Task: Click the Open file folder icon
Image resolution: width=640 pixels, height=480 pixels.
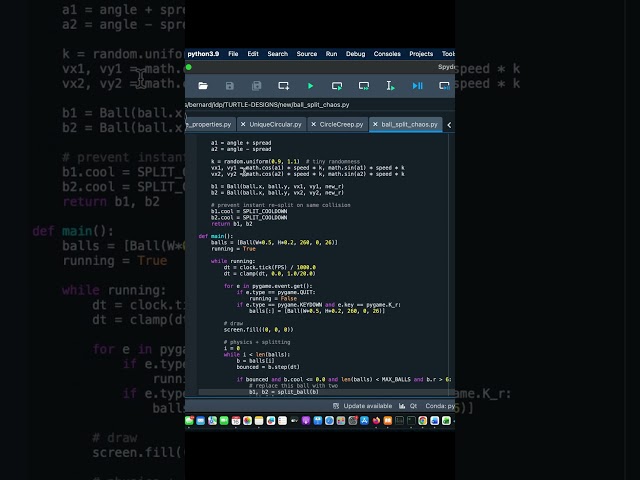Action: click(203, 86)
